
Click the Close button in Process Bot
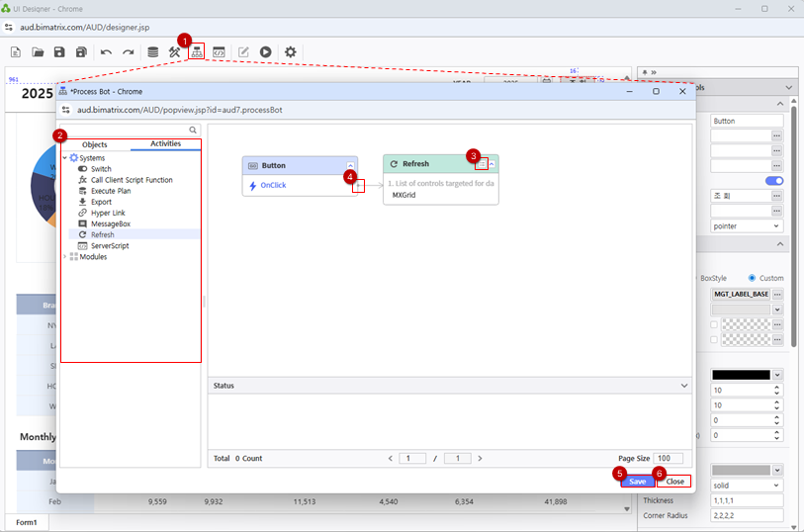[x=674, y=482]
